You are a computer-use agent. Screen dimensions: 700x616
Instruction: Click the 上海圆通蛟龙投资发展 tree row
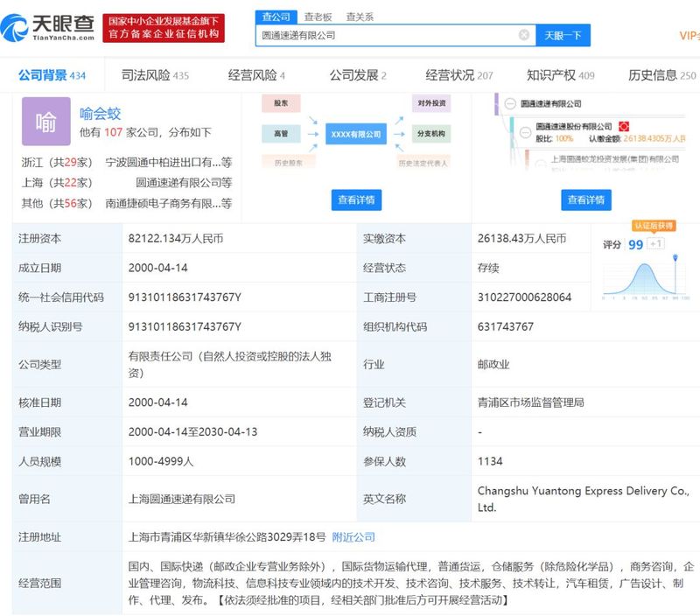[615, 159]
